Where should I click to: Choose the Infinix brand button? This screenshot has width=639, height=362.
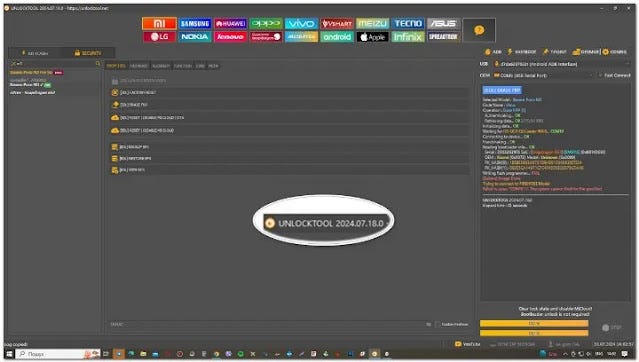tap(408, 37)
